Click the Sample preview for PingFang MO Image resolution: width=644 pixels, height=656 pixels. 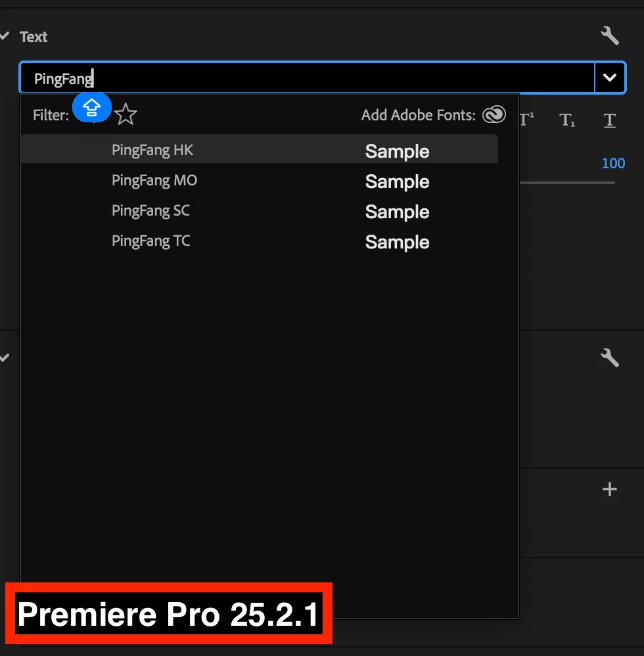397,181
